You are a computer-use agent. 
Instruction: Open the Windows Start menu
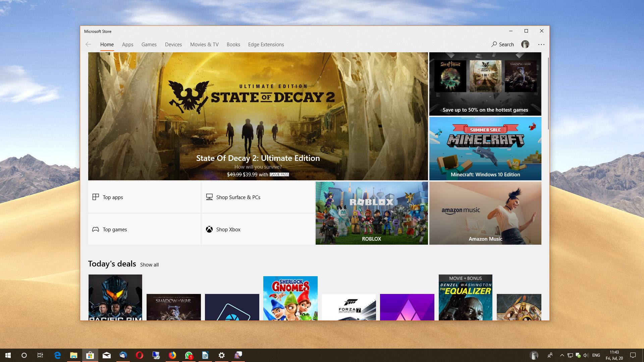tap(8, 355)
